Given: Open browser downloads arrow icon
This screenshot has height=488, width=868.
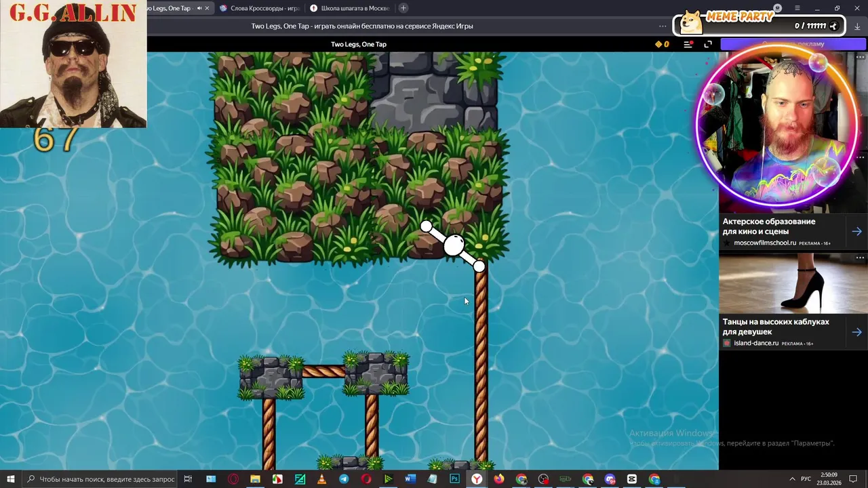Looking at the screenshot, I should (x=857, y=26).
